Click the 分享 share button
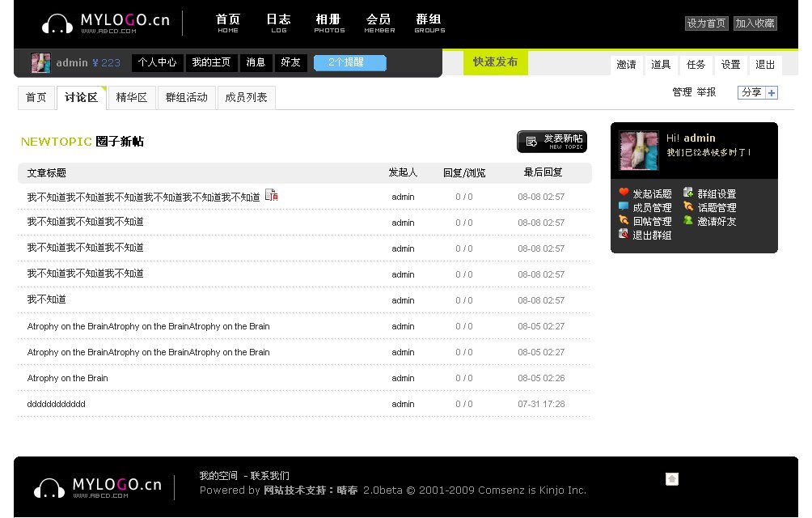Screen dimensions: 812x518 pyautogui.click(x=751, y=93)
